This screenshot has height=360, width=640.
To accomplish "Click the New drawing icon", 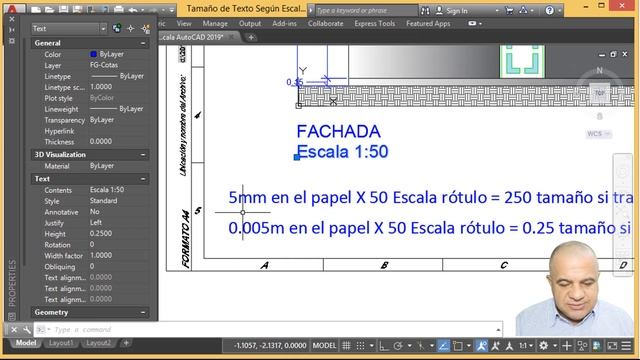I will (36, 9).
